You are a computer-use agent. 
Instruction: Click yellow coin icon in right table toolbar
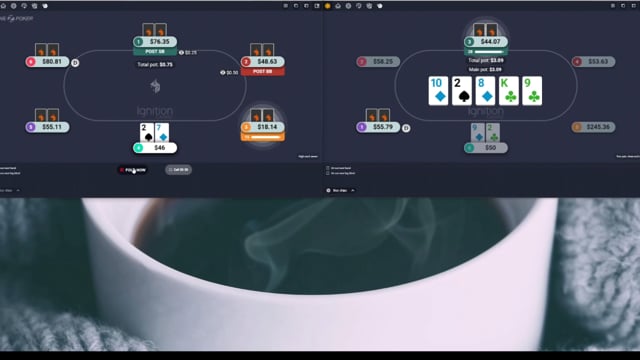pyautogui.click(x=327, y=6)
